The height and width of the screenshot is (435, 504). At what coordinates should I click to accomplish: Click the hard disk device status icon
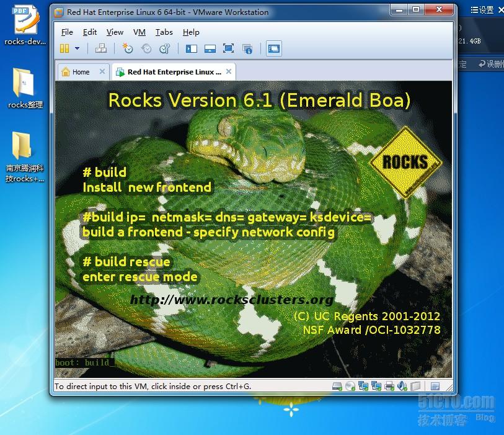[x=337, y=386]
